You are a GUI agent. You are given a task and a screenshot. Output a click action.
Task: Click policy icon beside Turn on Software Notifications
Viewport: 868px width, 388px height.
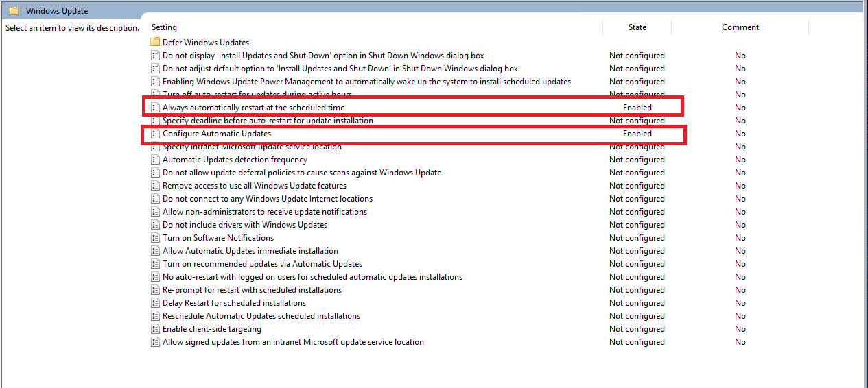[x=155, y=238]
